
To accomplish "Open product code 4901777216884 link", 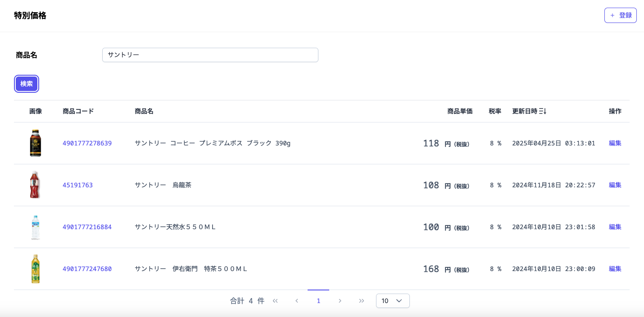I will click(87, 227).
